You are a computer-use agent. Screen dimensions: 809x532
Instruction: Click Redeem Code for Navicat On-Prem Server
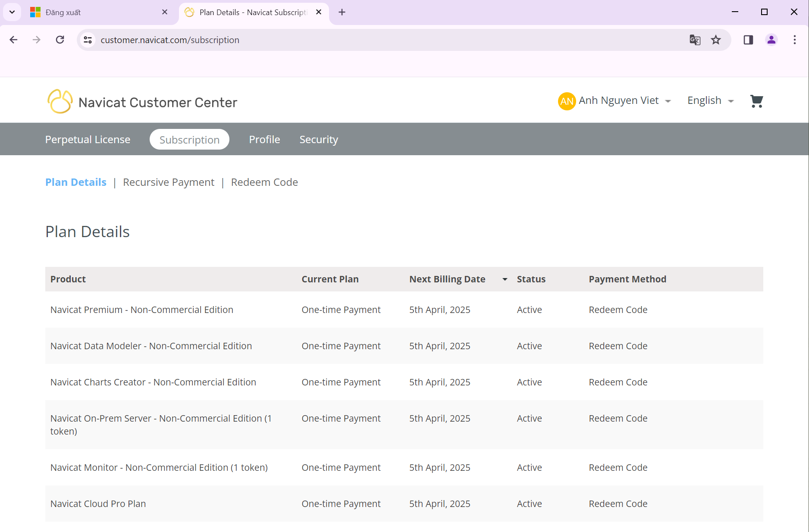pos(618,419)
